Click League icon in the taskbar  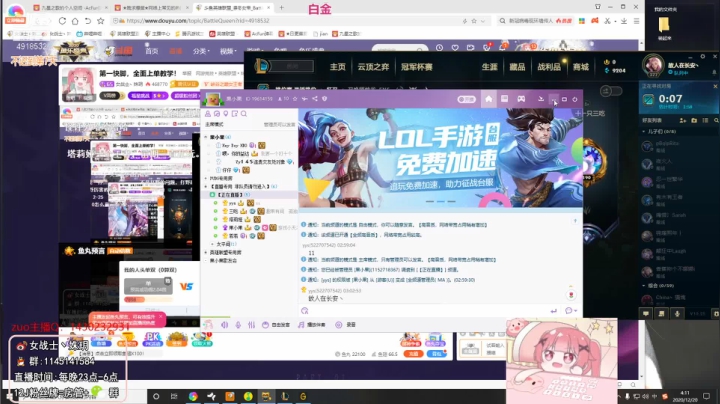[285, 396]
